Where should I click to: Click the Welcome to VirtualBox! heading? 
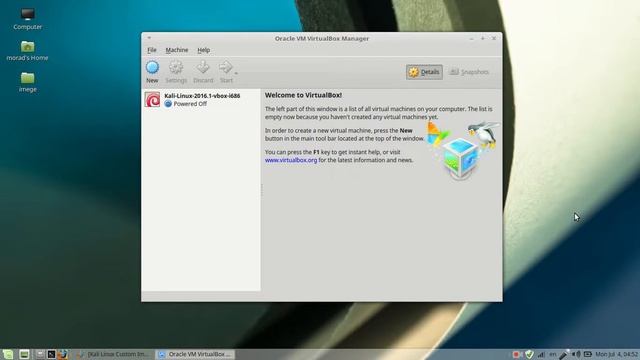click(x=303, y=95)
